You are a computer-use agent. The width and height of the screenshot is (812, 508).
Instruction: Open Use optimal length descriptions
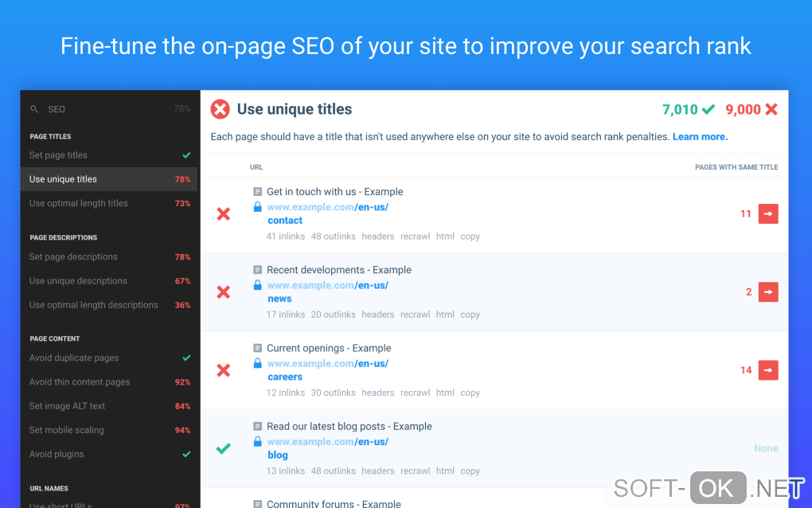tap(109, 305)
